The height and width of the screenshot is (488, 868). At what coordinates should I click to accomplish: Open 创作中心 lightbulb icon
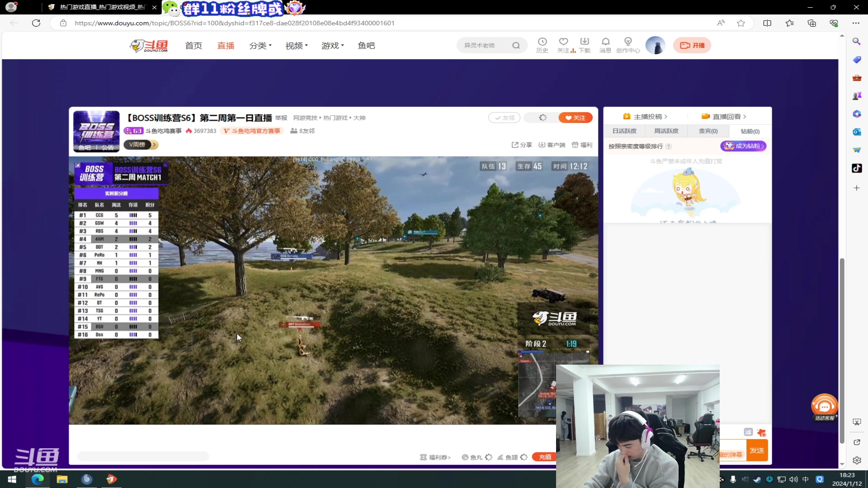coord(628,42)
